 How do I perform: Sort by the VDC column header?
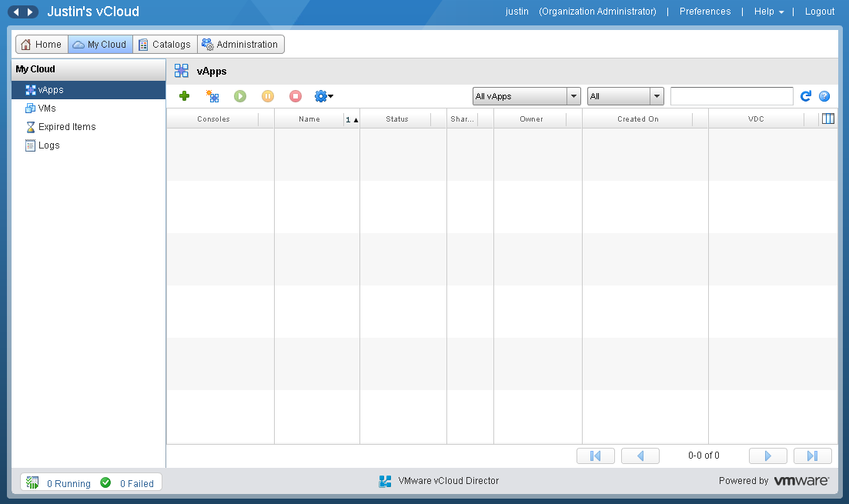coord(756,119)
